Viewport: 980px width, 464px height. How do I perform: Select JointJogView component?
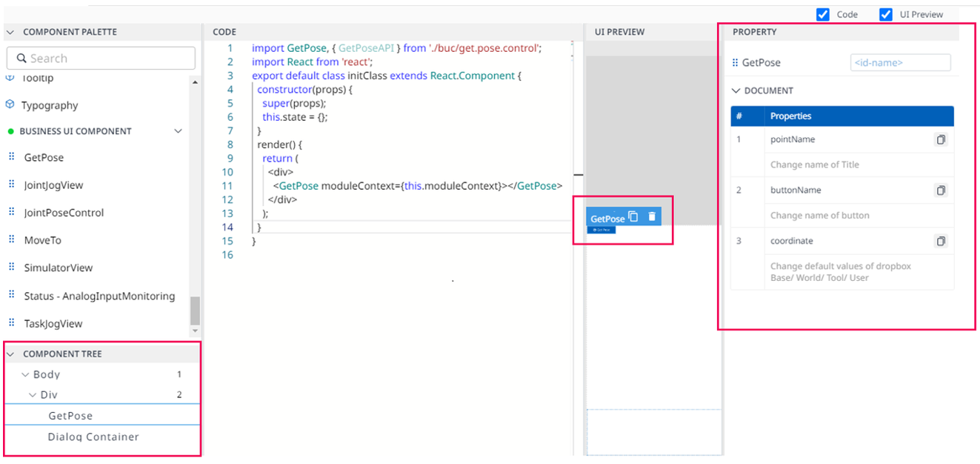tap(53, 185)
